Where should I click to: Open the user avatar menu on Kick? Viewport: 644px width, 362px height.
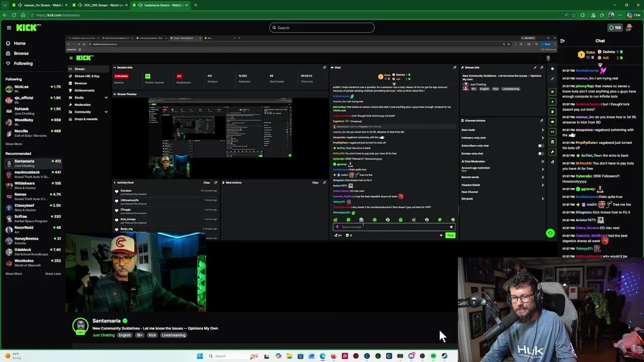tap(629, 28)
